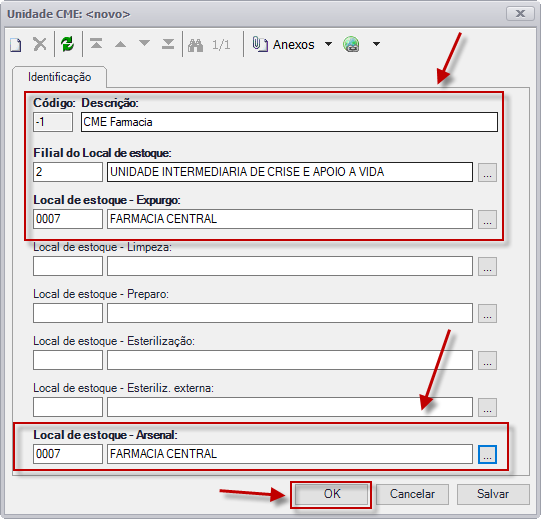The image size is (541, 519).
Task: Click the Cancelar button
Action: tap(412, 494)
